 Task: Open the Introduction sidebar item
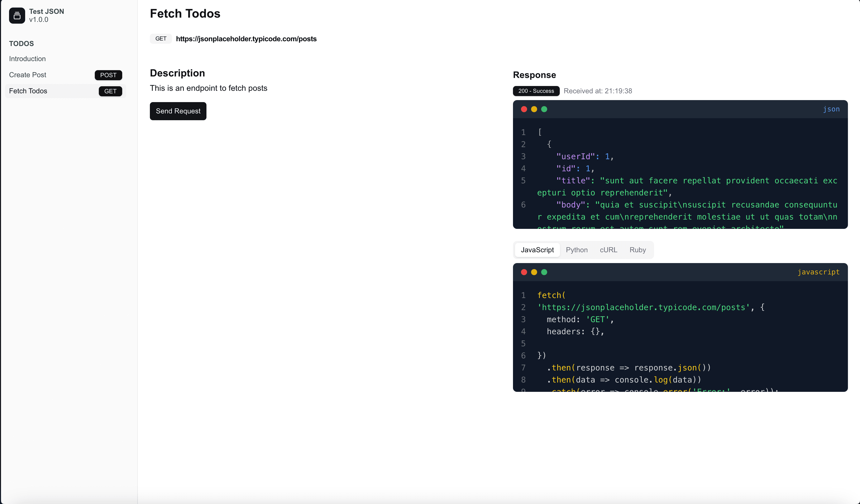click(27, 59)
